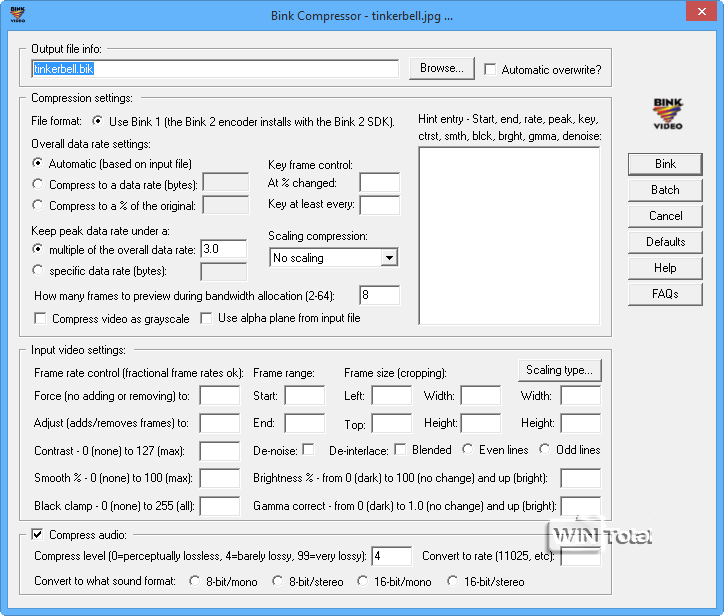
Task: Click the Batch button
Action: (665, 190)
